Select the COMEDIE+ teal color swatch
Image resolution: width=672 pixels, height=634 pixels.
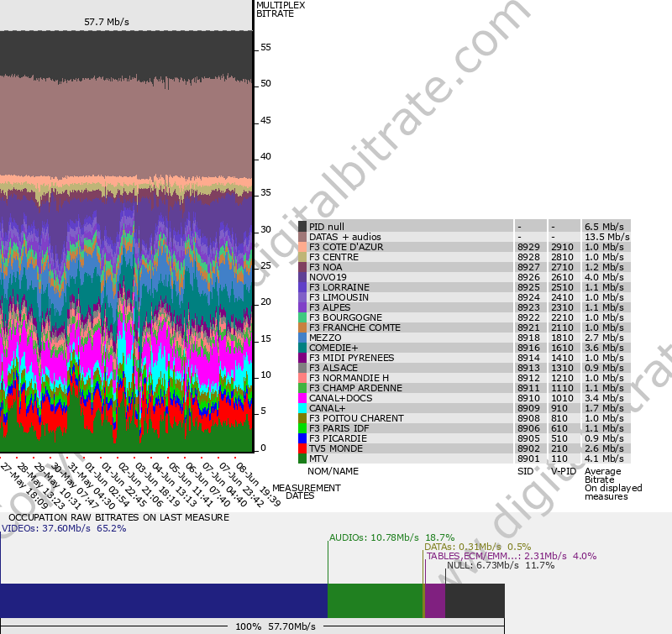(x=302, y=348)
